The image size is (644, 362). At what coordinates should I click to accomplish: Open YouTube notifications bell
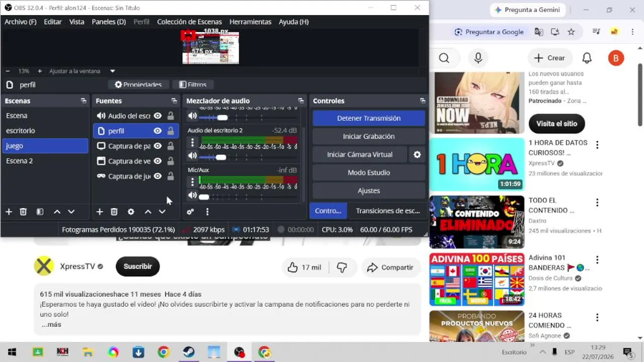click(x=587, y=58)
